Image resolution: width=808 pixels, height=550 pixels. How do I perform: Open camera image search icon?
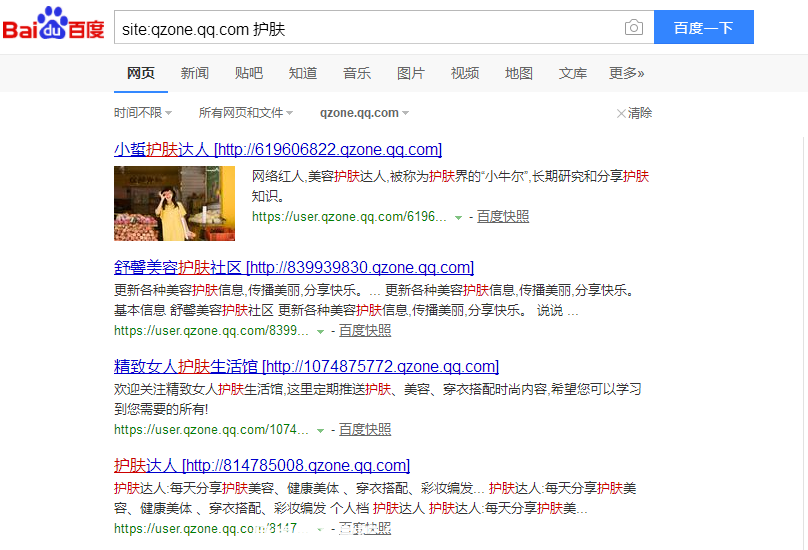click(x=633, y=27)
